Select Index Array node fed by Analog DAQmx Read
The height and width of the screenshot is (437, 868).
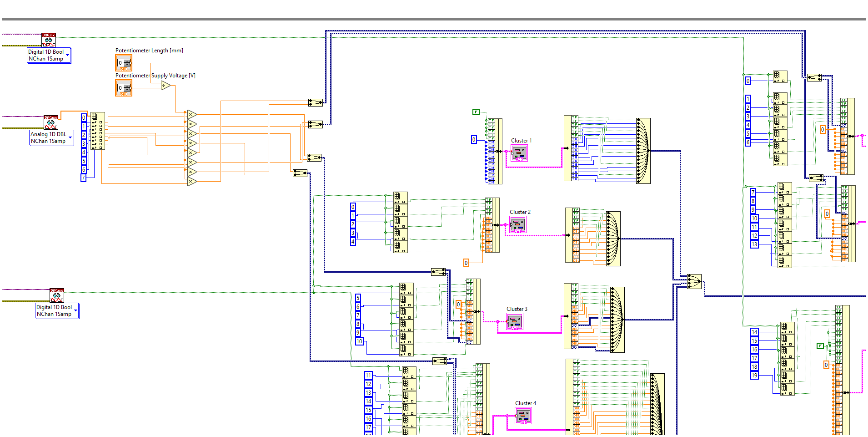[97, 131]
